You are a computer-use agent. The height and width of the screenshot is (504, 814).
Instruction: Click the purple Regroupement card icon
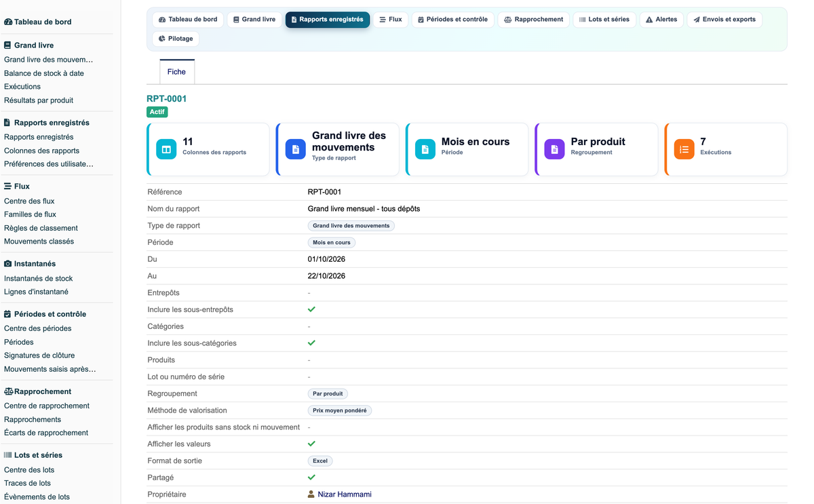[554, 149]
